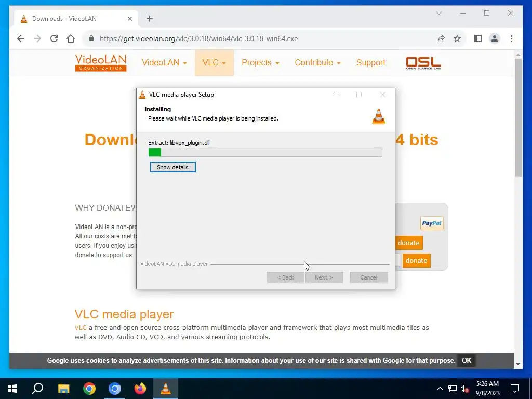Open the Chrome profile avatar
The height and width of the screenshot is (399, 532).
[495, 38]
